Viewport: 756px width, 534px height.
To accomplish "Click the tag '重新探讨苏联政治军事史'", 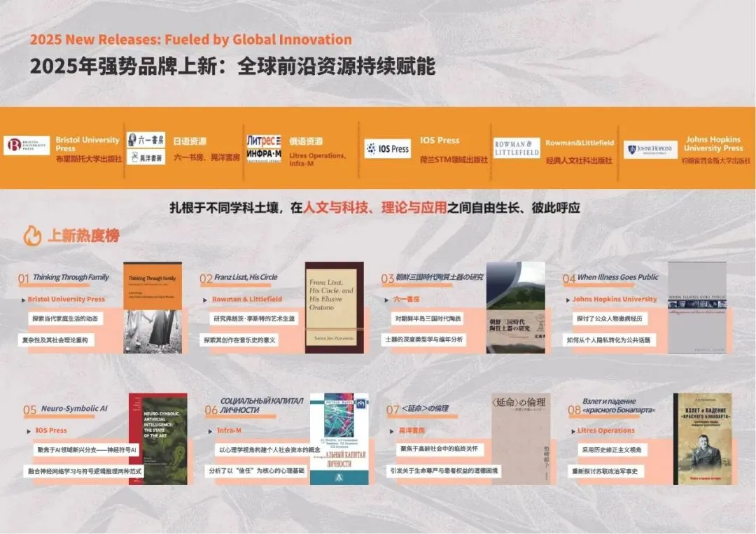I will click(x=605, y=471).
